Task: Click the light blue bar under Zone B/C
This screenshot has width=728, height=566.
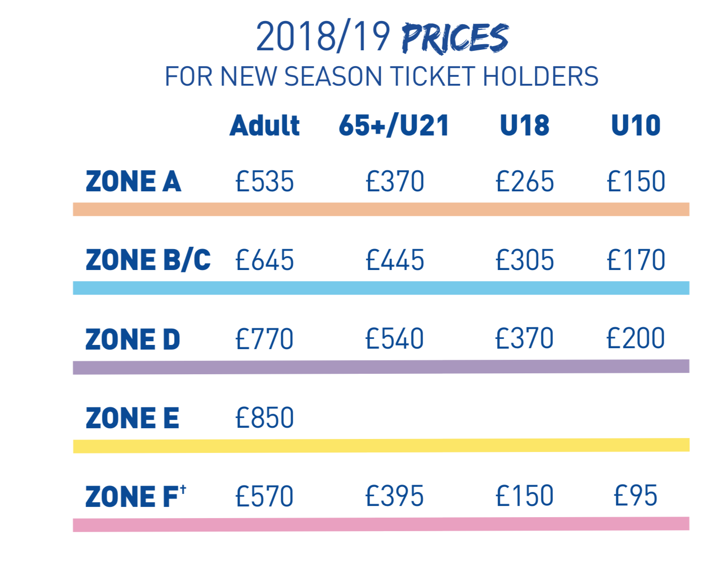Action: (x=381, y=288)
